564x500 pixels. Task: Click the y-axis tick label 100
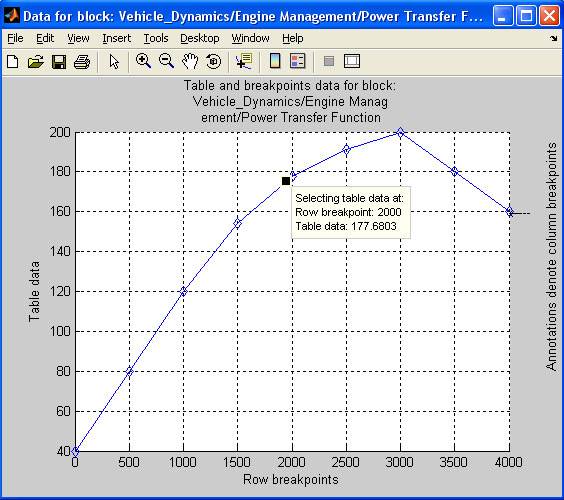pos(60,331)
